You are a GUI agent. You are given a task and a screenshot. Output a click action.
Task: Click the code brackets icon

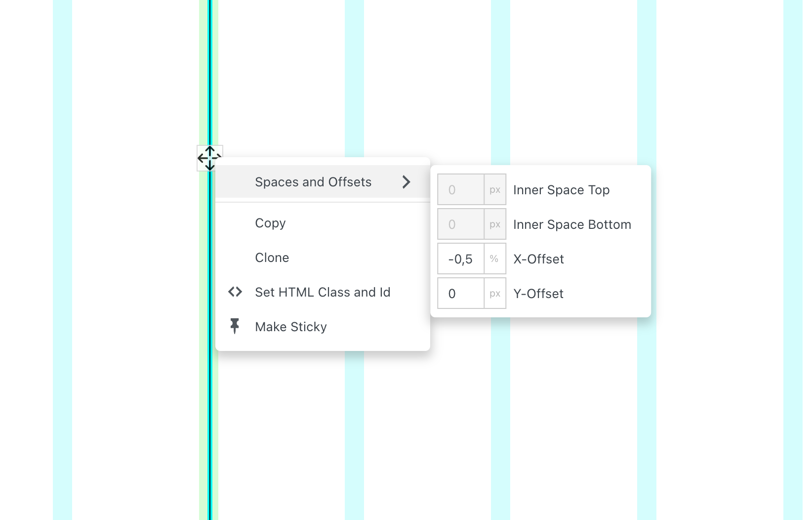[x=235, y=292]
